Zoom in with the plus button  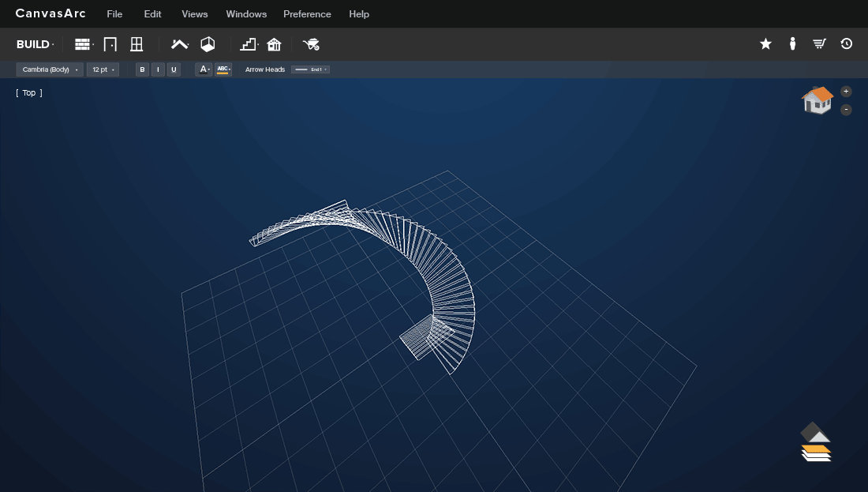(x=846, y=92)
